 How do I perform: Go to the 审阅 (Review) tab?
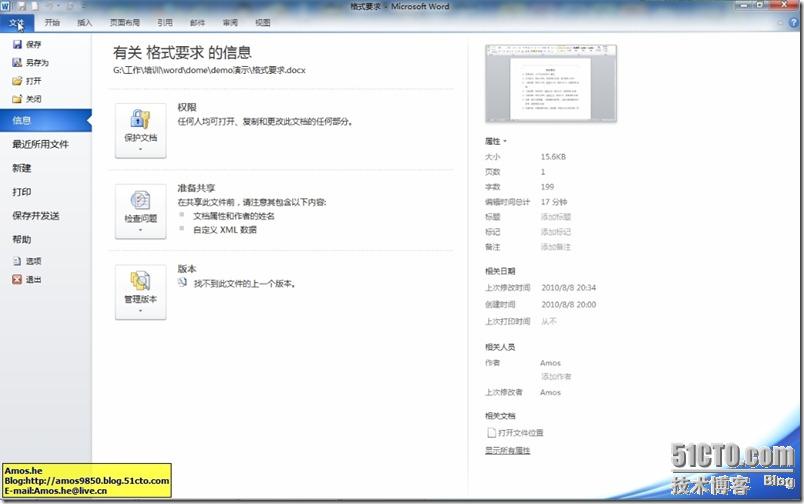coord(230,23)
